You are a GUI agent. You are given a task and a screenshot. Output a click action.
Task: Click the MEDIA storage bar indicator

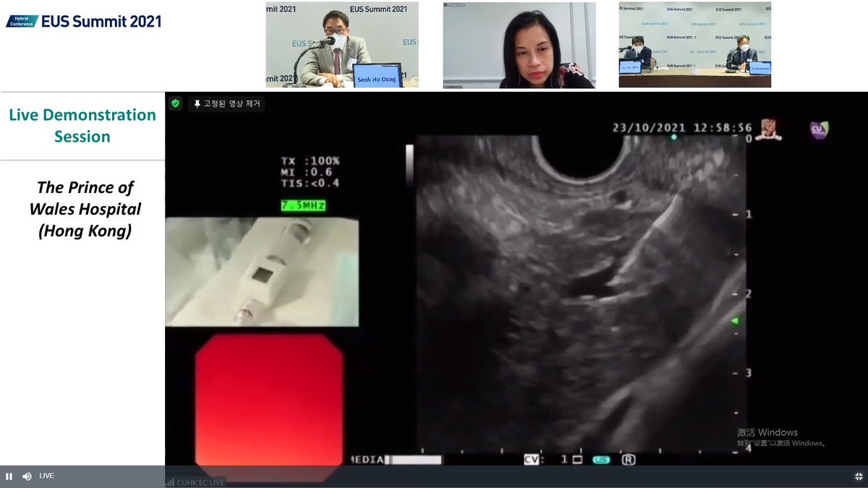[396, 459]
